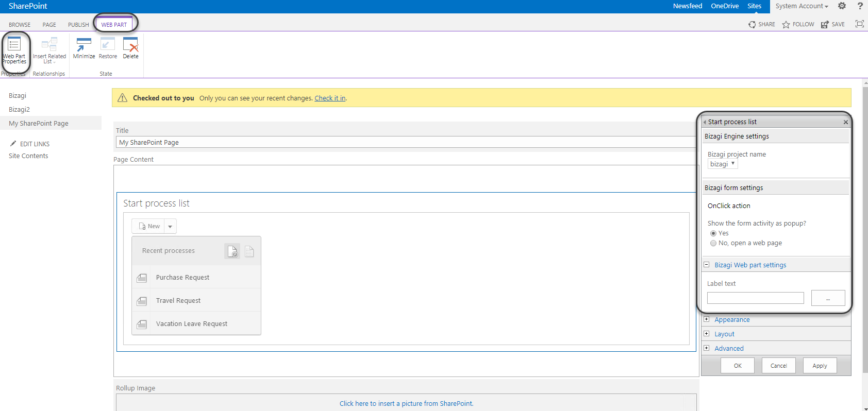Follow this site with star icon

tap(798, 24)
